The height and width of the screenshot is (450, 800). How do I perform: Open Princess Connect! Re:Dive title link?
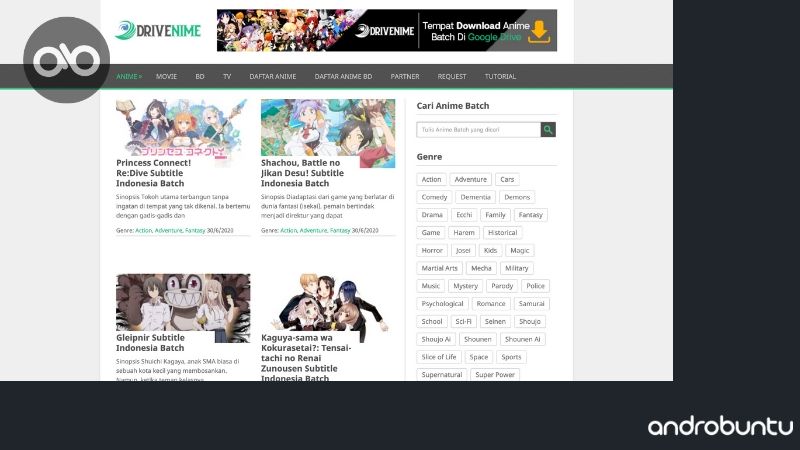point(154,173)
